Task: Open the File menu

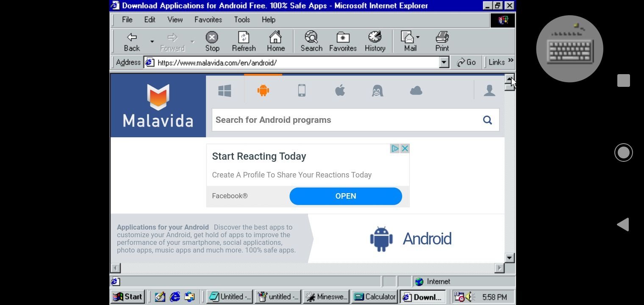Action: (127, 19)
